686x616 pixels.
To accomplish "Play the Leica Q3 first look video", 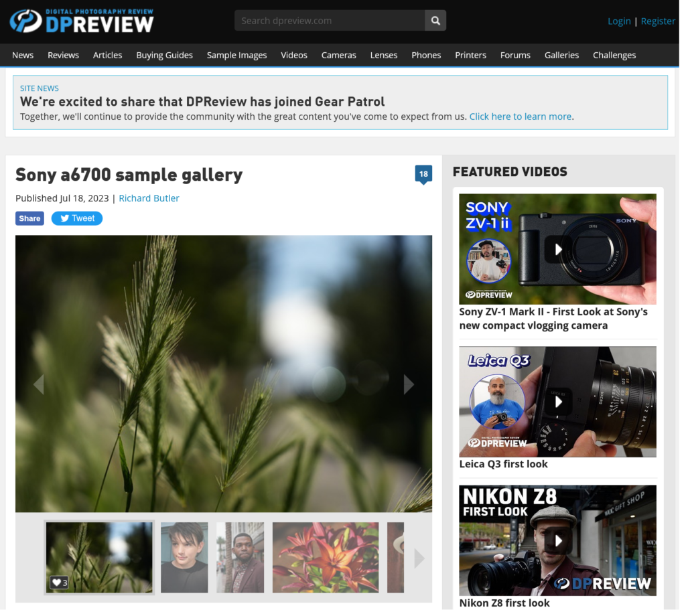I will [557, 402].
